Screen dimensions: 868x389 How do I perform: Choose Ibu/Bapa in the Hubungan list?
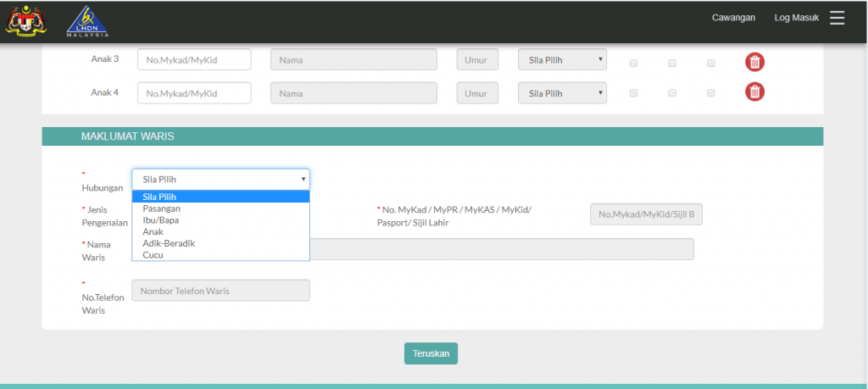pyautogui.click(x=221, y=220)
